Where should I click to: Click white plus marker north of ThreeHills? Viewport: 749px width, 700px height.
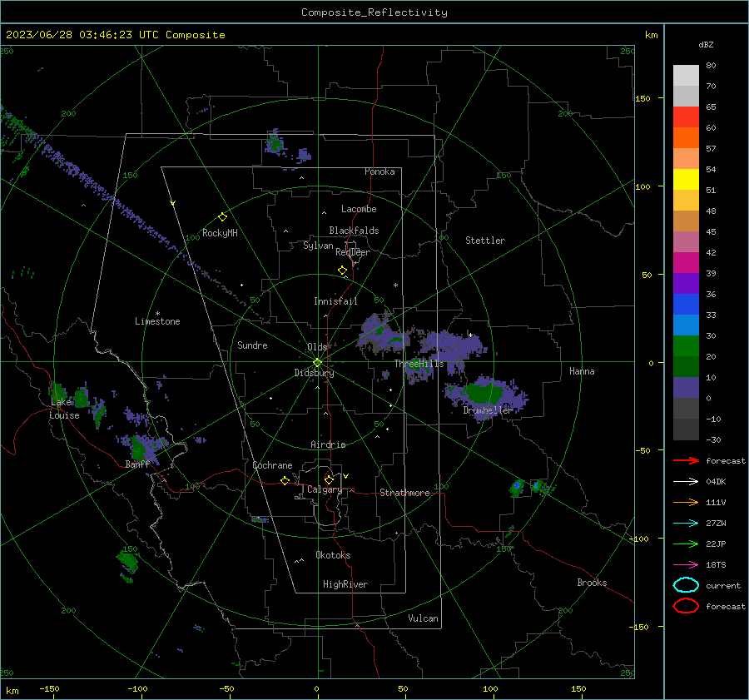(x=470, y=335)
